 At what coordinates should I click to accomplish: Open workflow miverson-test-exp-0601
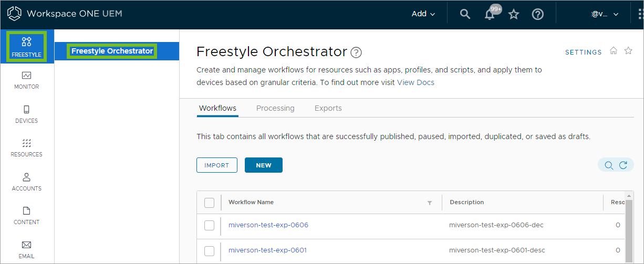point(267,250)
